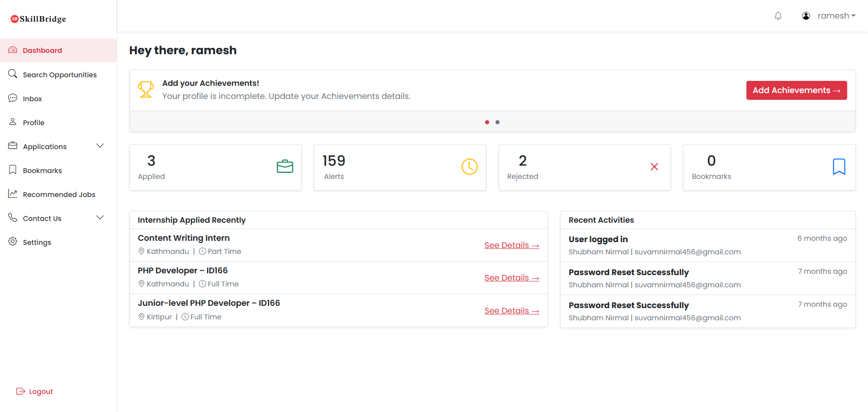Go to the Dashboard sidebar item
The width and height of the screenshot is (868, 412).
(x=42, y=50)
